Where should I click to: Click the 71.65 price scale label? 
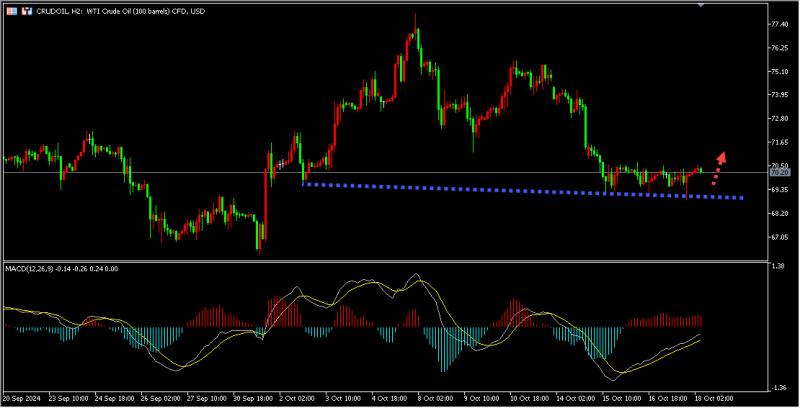(x=781, y=142)
